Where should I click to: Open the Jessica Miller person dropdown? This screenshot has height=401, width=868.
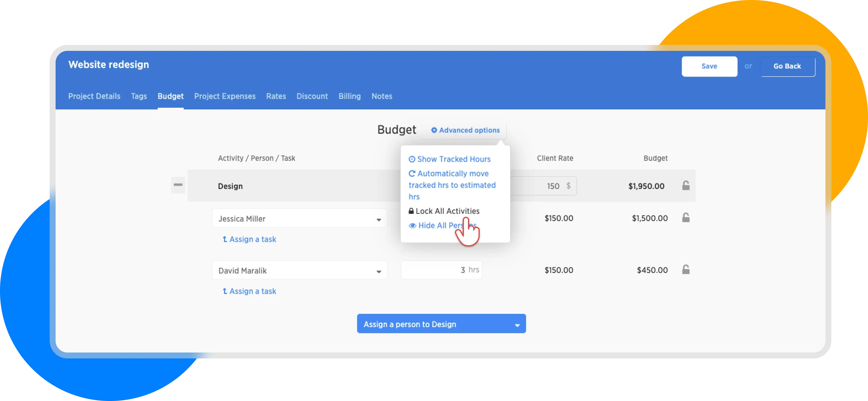tap(299, 218)
